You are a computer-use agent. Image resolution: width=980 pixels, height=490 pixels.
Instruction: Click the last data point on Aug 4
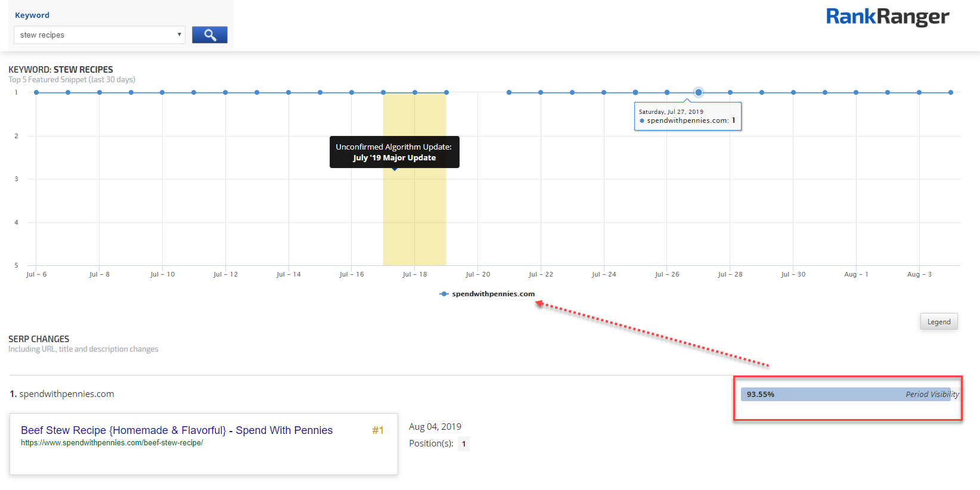click(951, 92)
